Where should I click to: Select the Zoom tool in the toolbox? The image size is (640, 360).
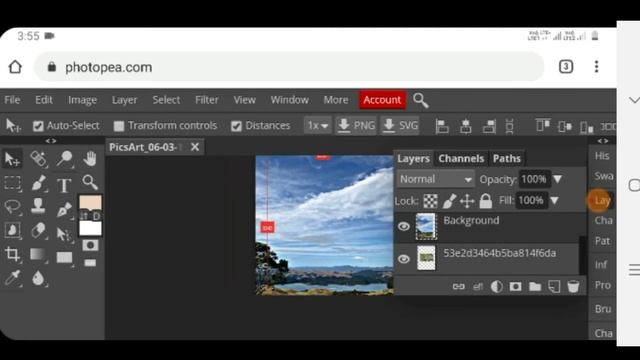coord(90,182)
